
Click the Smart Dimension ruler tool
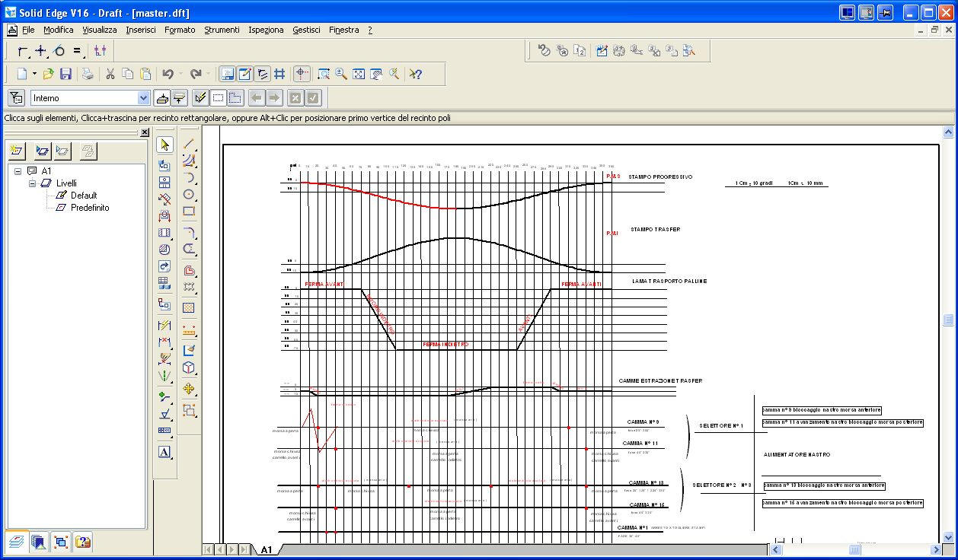(x=189, y=330)
